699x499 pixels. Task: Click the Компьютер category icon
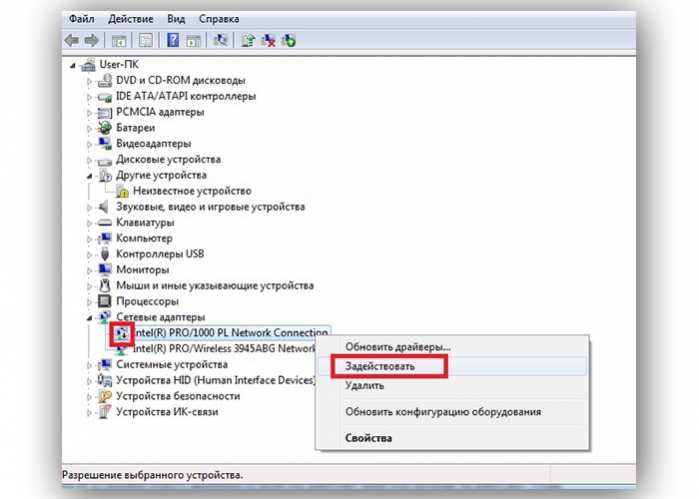tap(105, 238)
